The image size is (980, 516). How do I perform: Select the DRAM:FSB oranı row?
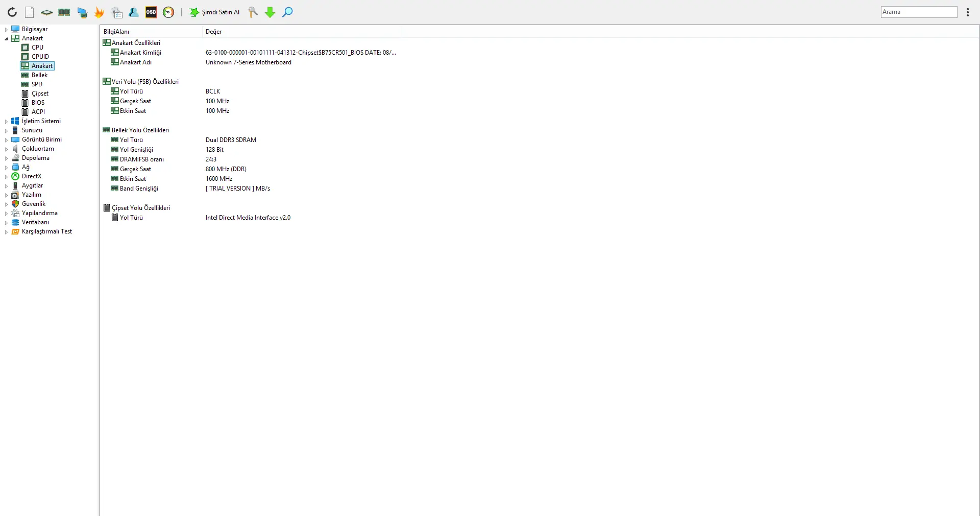(250, 159)
